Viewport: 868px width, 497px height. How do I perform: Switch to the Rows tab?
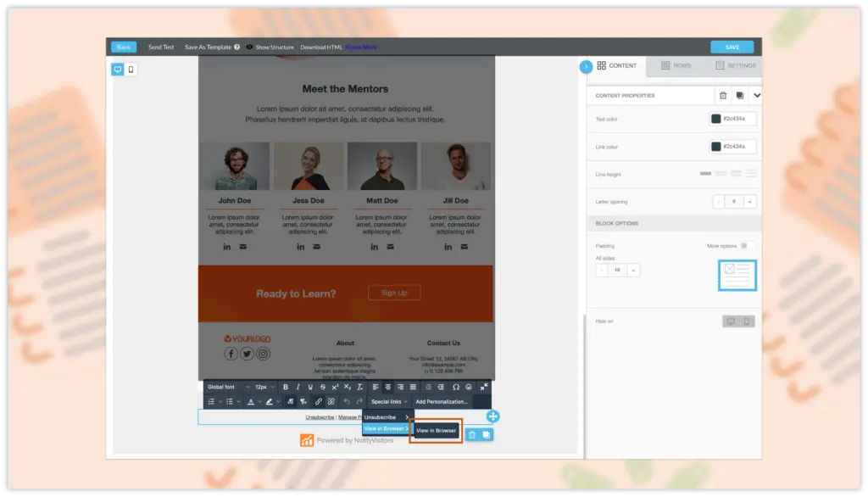coord(676,65)
